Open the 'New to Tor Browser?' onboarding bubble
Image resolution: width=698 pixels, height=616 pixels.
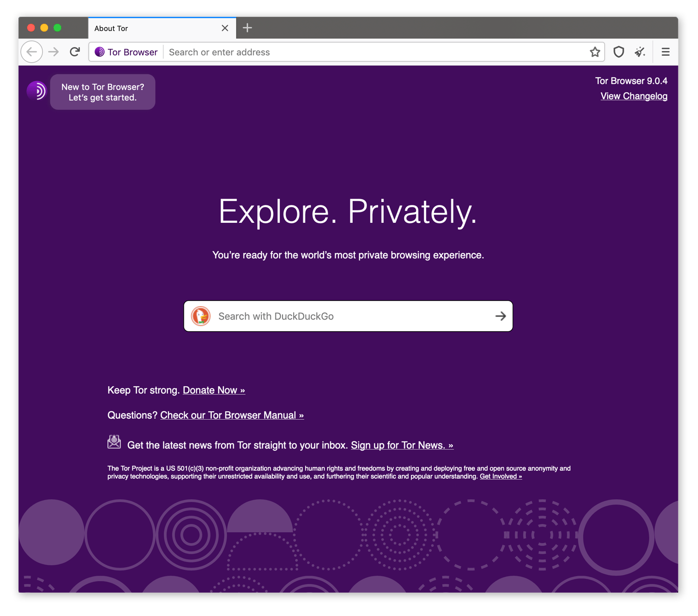click(103, 92)
